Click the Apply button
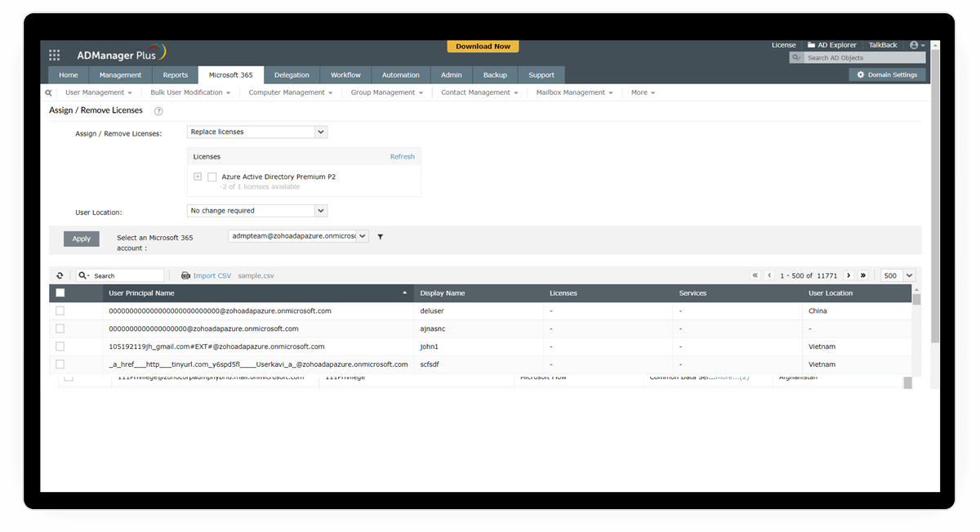The width and height of the screenshot is (980, 532). tap(82, 239)
